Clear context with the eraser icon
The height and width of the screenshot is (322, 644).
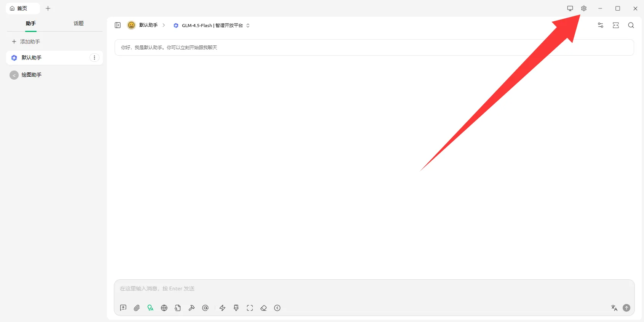pos(264,308)
